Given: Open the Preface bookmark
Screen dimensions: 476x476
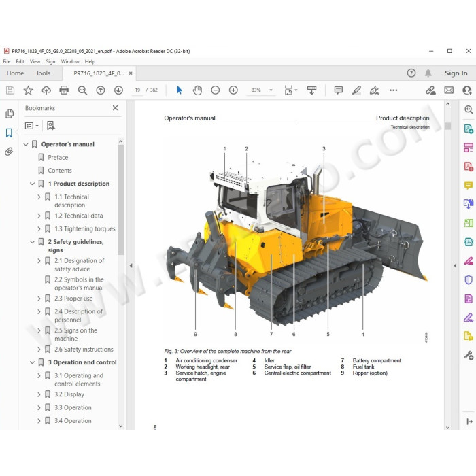Looking at the screenshot, I should [58, 157].
